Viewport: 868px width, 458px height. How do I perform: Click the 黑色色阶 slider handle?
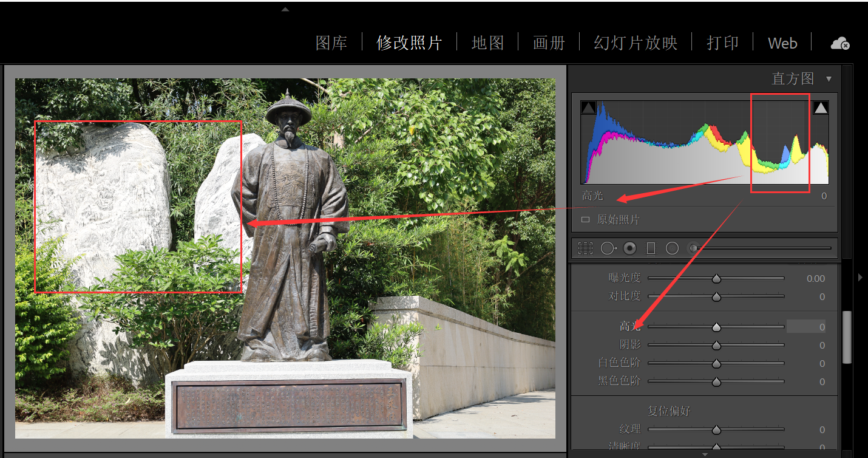tap(716, 382)
